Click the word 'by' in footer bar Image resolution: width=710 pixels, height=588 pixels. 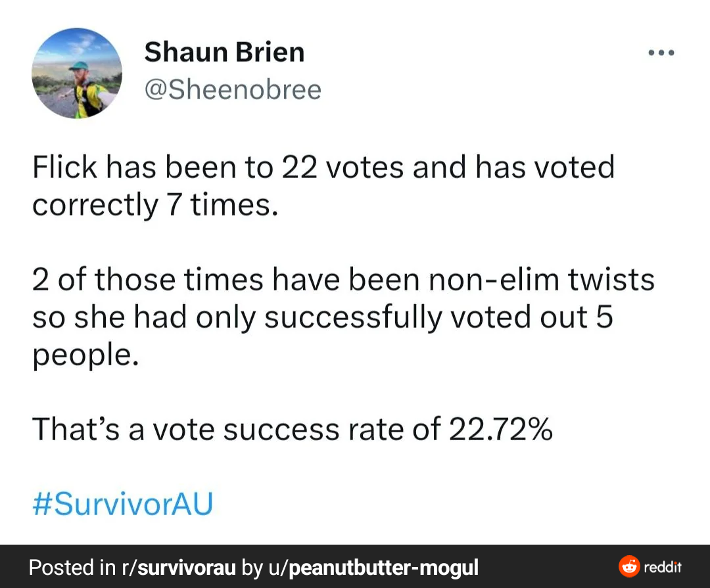[252, 568]
